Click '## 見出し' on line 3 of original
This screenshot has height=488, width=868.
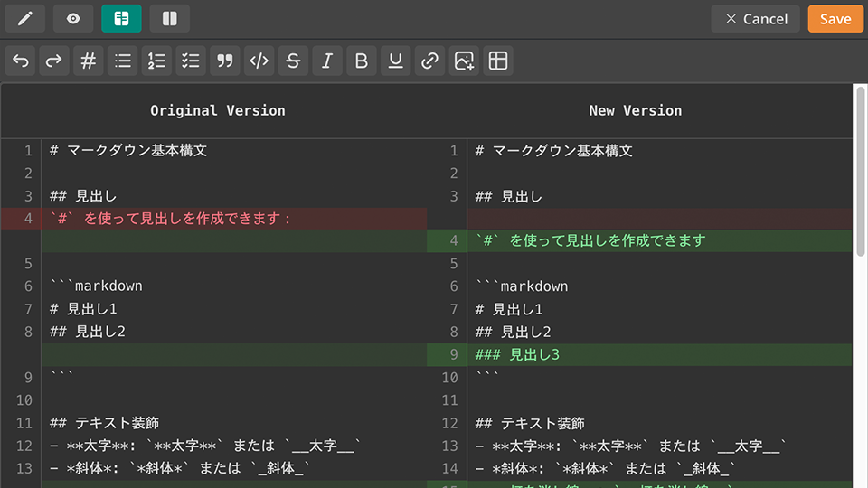[83, 196]
